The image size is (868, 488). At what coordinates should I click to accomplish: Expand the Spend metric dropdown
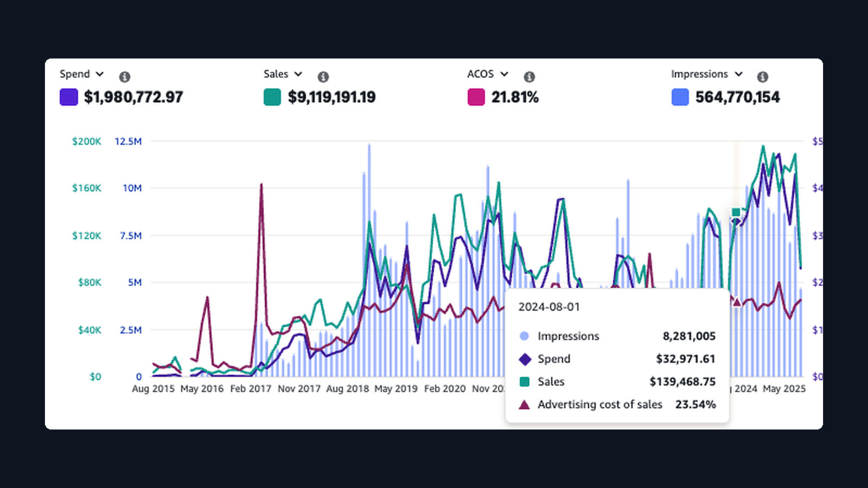(x=100, y=74)
